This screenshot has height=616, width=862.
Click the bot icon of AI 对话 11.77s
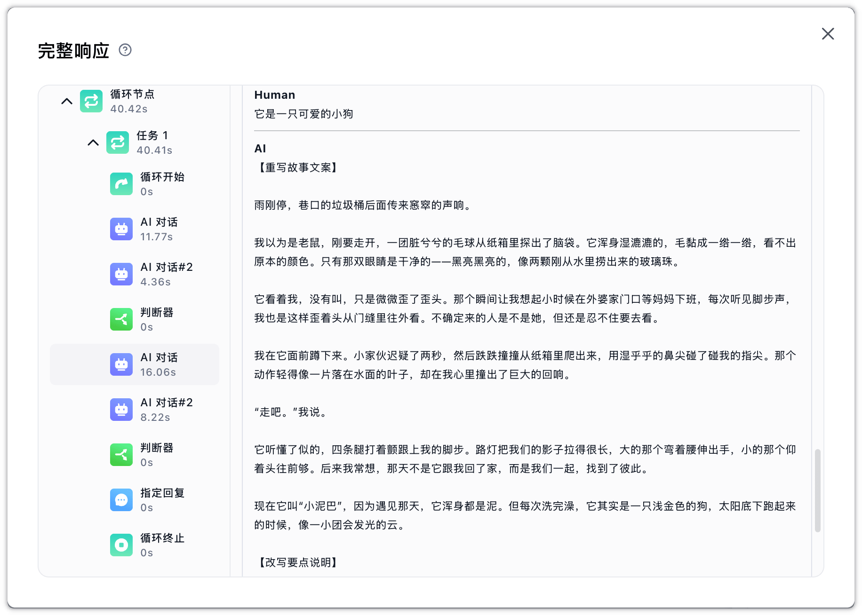pos(121,229)
